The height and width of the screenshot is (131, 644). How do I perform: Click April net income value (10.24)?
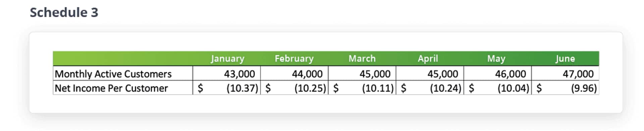[446, 88]
